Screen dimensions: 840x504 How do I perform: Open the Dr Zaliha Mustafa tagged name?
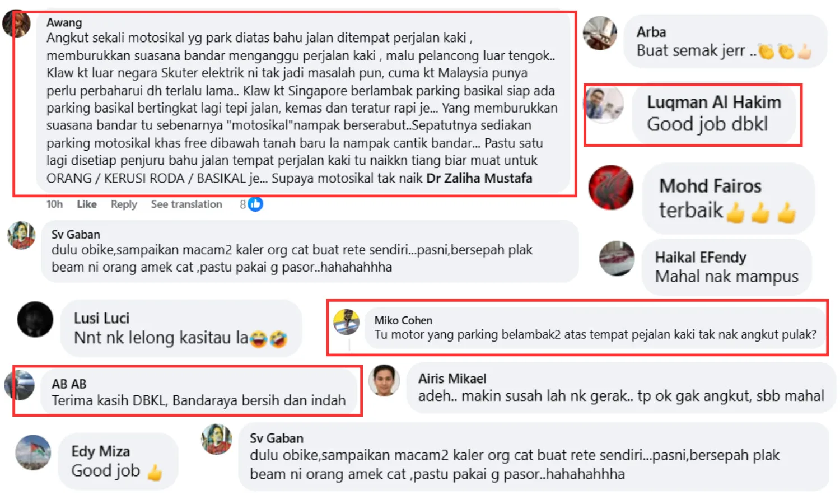pyautogui.click(x=479, y=179)
